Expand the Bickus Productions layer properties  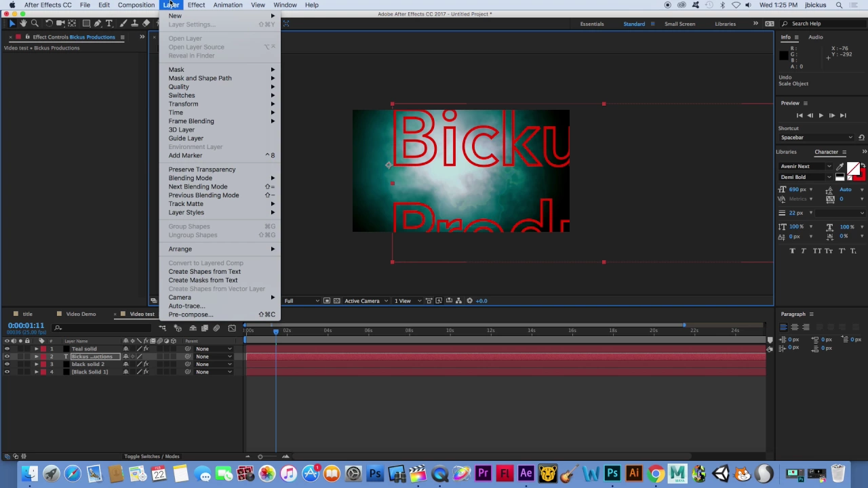pyautogui.click(x=37, y=357)
